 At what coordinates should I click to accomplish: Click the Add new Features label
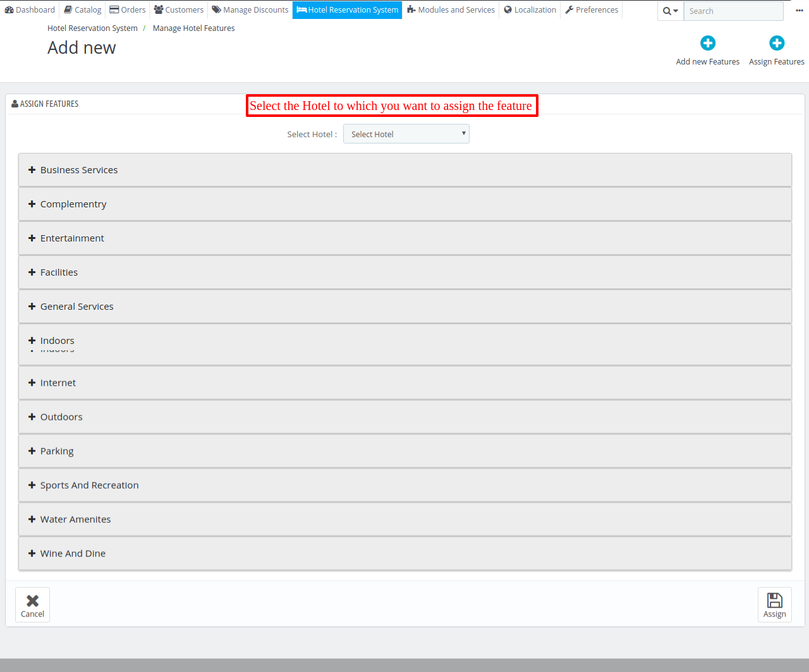(708, 62)
